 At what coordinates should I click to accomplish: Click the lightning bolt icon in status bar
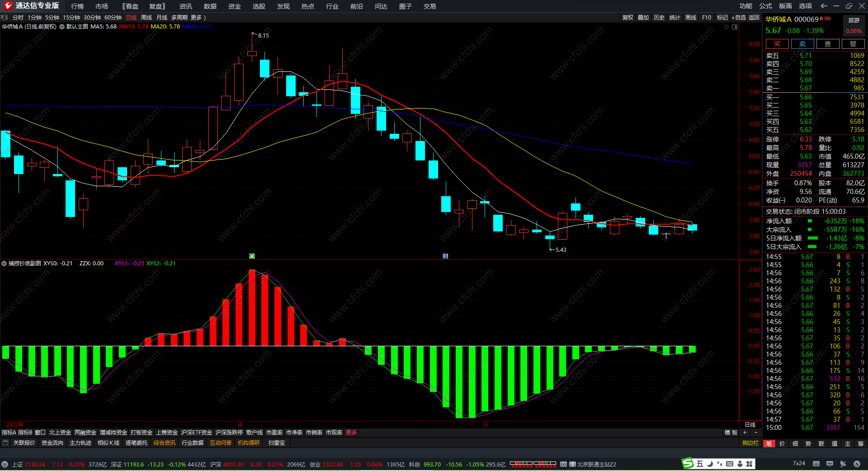click(857, 464)
